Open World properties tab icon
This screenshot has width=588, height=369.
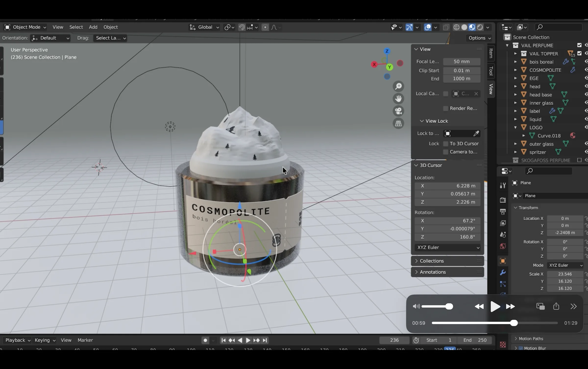(x=503, y=246)
